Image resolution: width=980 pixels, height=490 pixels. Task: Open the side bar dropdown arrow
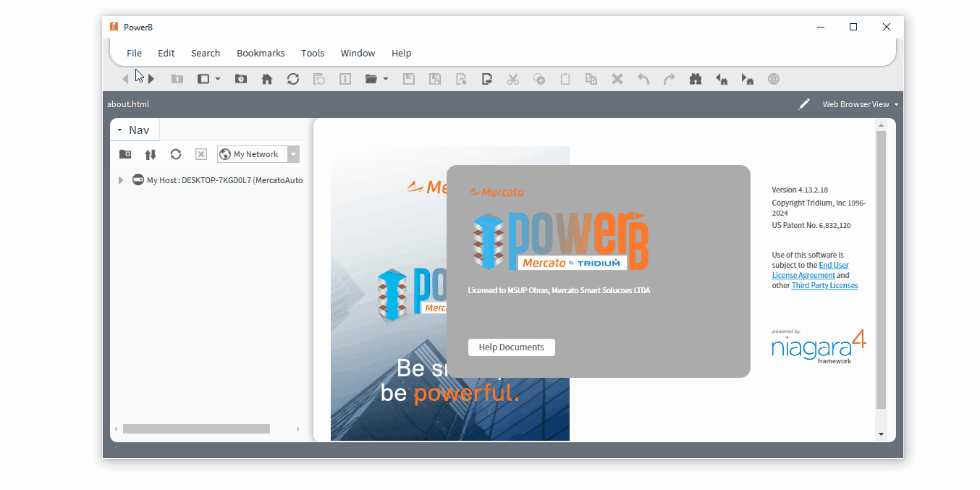click(217, 79)
